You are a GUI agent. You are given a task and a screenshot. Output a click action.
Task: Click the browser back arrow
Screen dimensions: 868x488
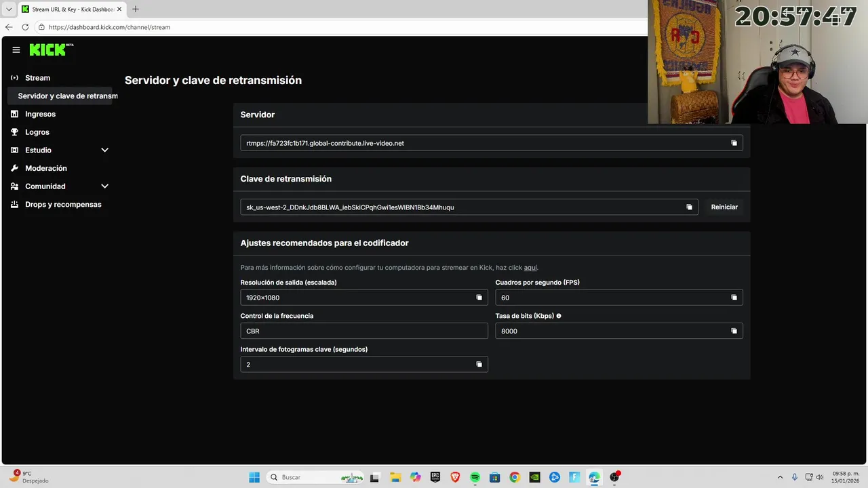tap(9, 27)
